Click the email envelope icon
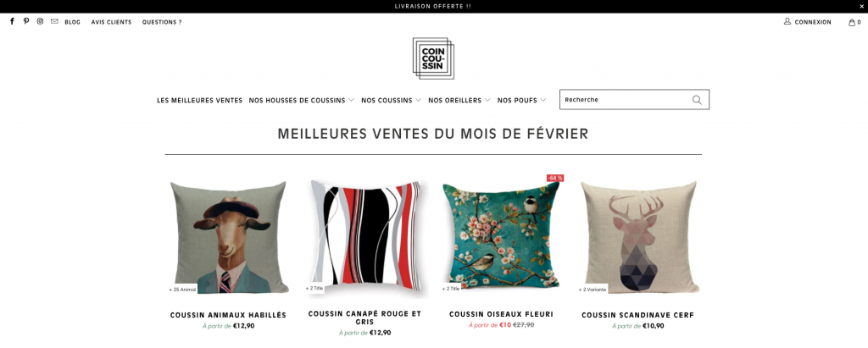Screen dimensions: 868x348 point(54,21)
